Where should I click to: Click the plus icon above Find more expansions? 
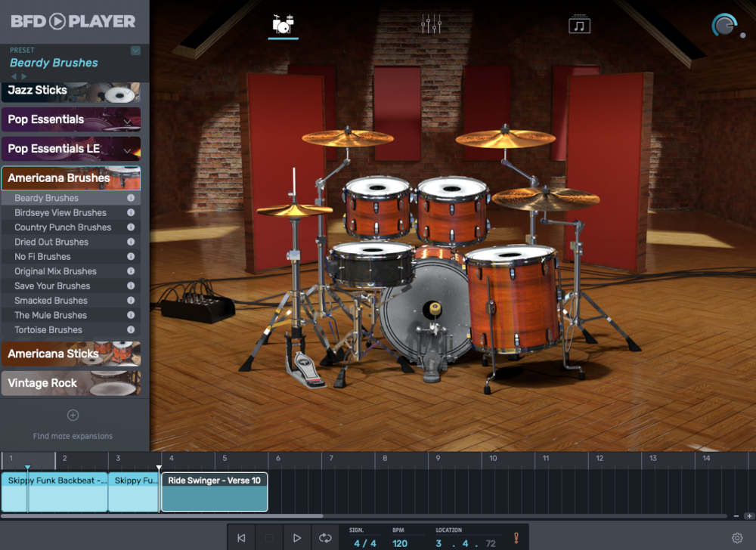coord(73,415)
